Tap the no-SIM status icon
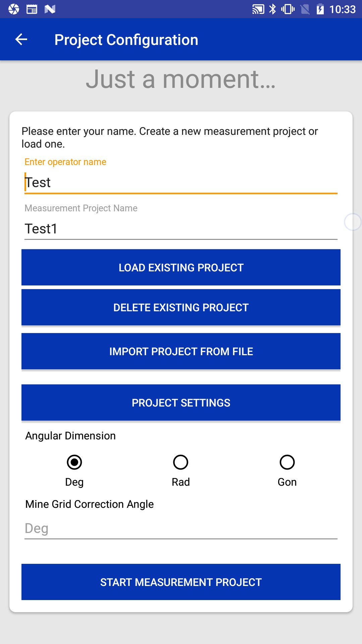The height and width of the screenshot is (644, 362). 305,9
